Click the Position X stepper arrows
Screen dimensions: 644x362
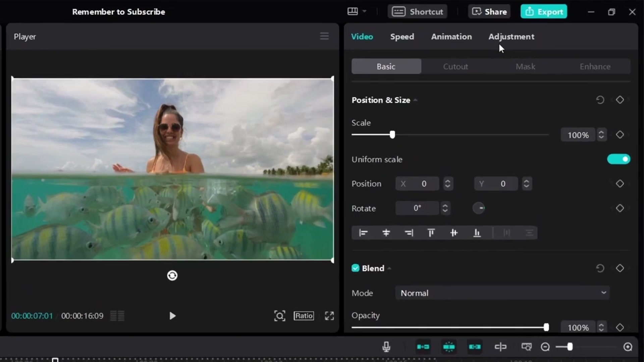[448, 184]
